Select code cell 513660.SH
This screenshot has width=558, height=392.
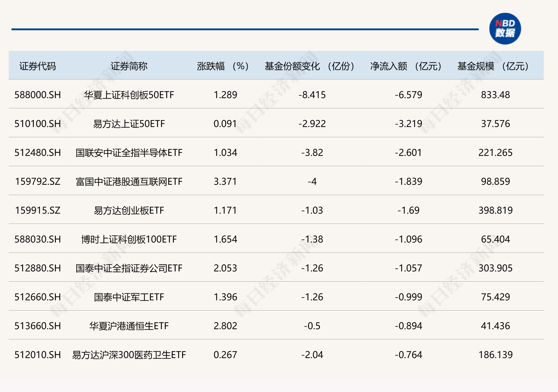pos(38,326)
